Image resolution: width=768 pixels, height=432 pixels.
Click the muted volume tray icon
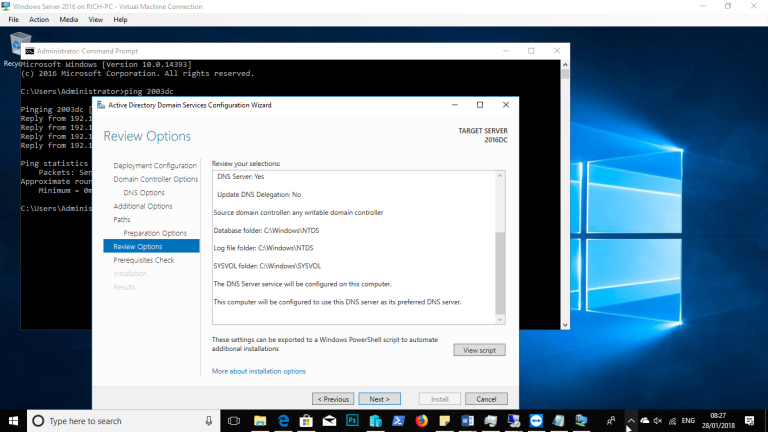tap(658, 421)
